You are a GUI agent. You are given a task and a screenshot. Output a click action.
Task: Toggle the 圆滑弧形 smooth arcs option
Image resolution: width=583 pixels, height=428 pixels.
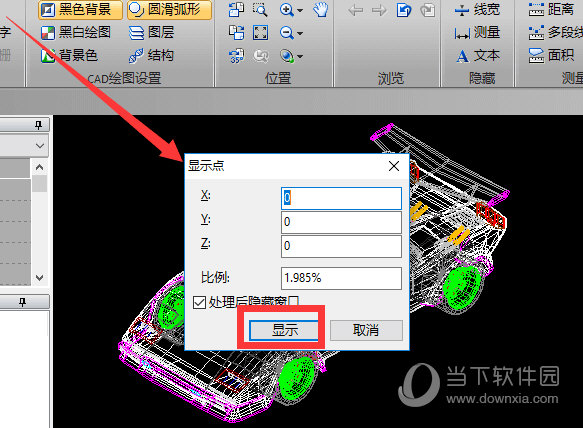[x=170, y=10]
